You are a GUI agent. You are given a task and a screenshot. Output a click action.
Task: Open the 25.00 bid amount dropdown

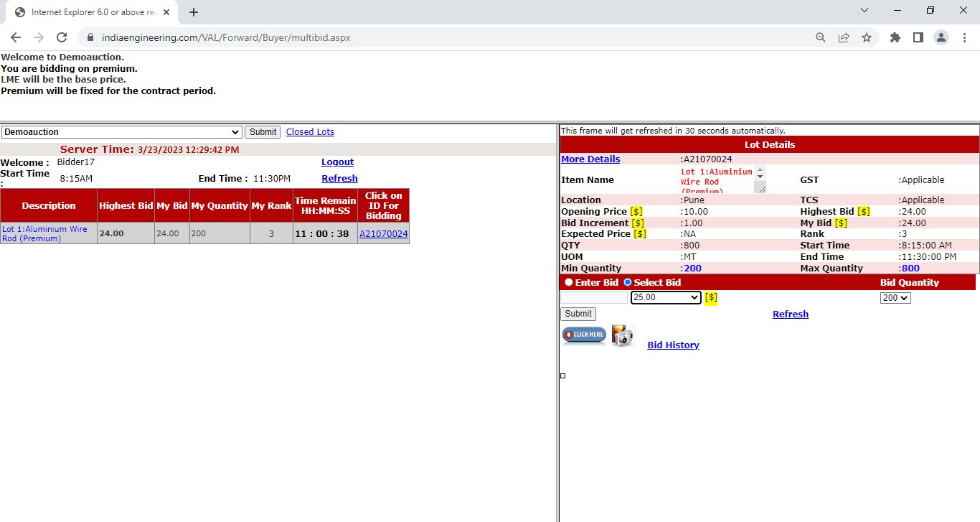click(665, 297)
